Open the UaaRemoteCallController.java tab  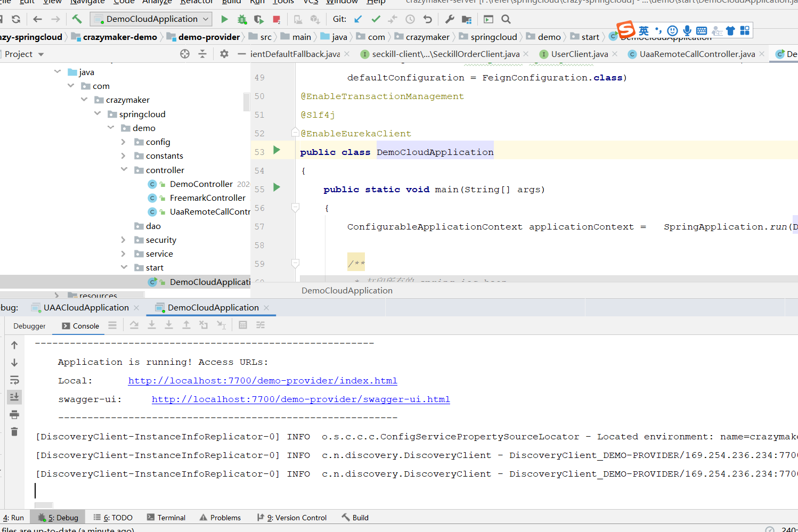tap(697, 54)
